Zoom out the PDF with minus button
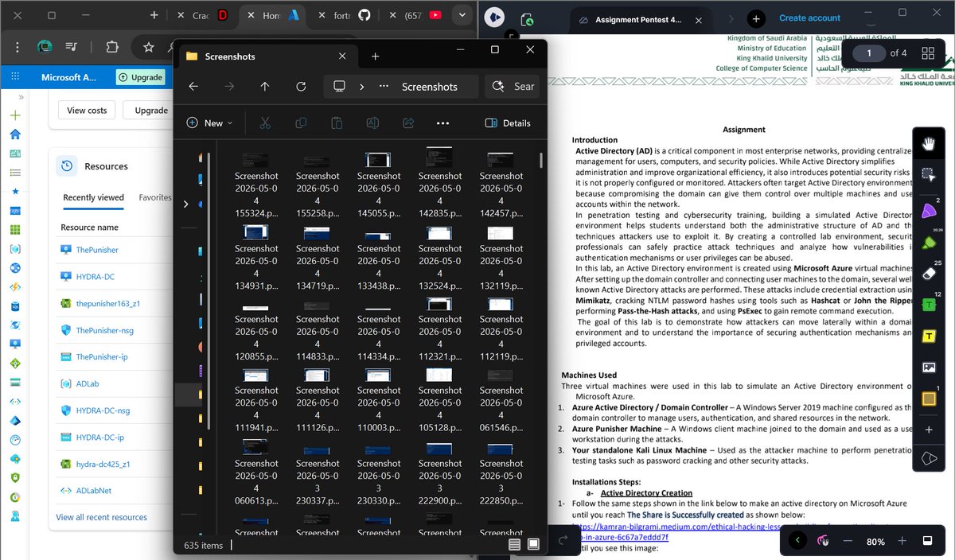Viewport: 955px width, 560px height. point(848,541)
